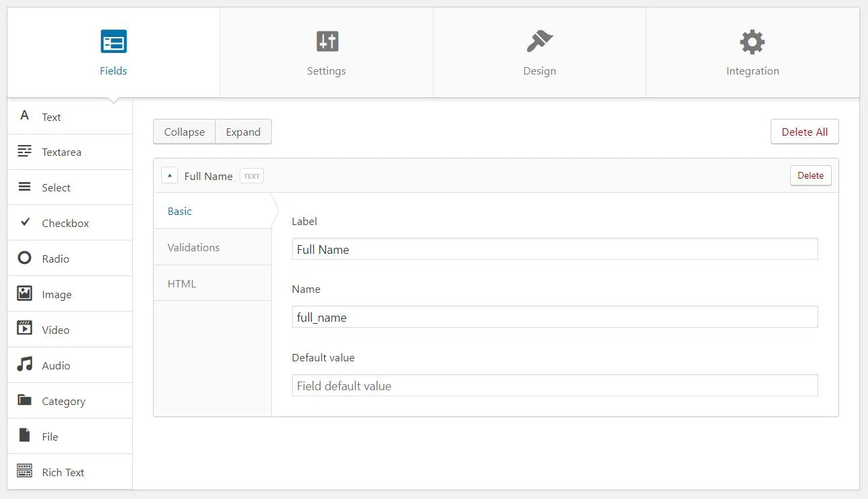The height and width of the screenshot is (499, 868).
Task: Open the Integration tab label
Action: pos(753,71)
